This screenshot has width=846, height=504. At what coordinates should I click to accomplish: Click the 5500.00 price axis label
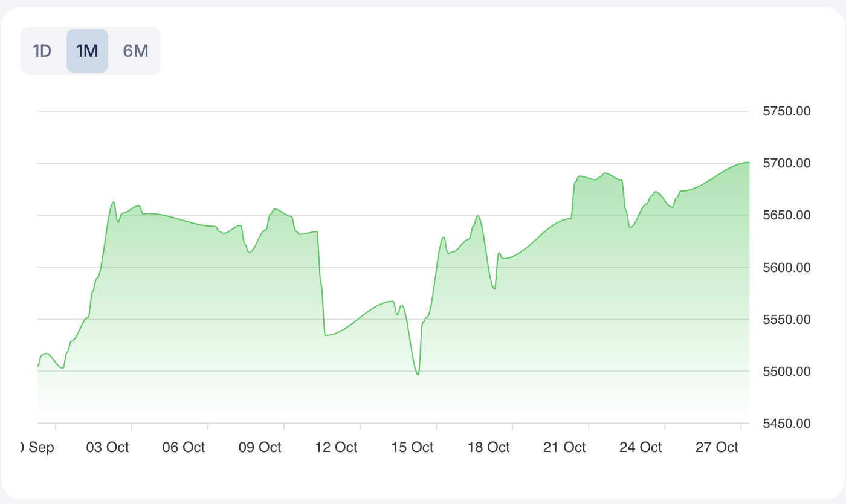(786, 372)
